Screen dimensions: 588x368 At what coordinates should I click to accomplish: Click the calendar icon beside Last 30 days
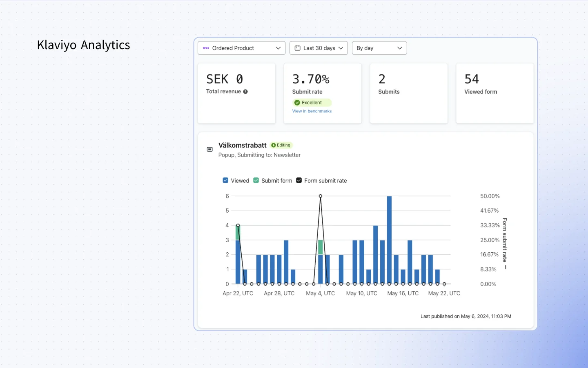(x=298, y=48)
